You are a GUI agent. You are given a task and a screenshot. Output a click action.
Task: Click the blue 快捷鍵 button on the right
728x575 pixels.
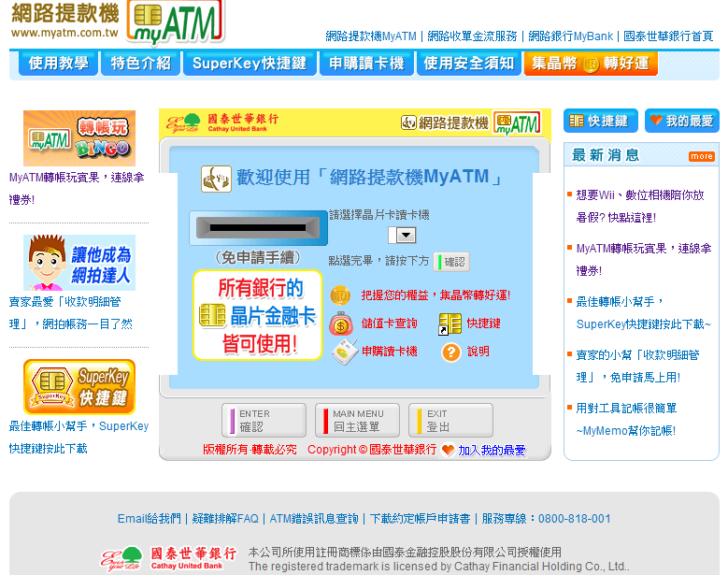coord(600,121)
